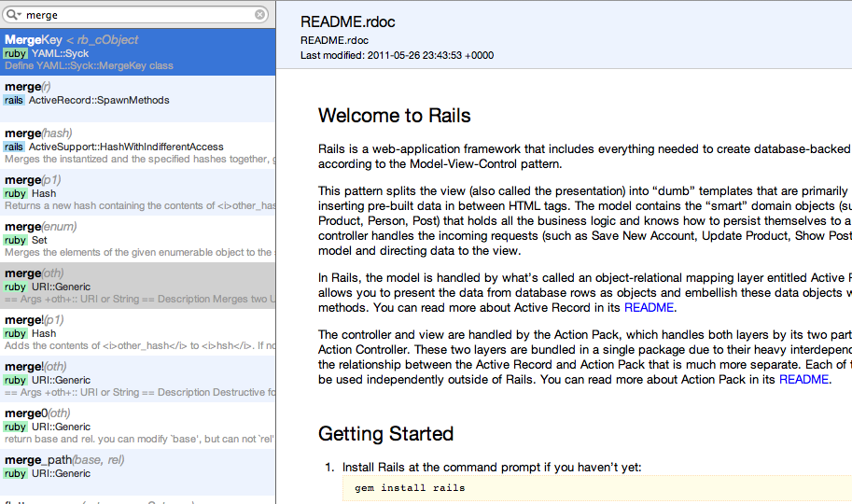The image size is (852, 504).
Task: Clear the search field text
Action: click(260, 15)
